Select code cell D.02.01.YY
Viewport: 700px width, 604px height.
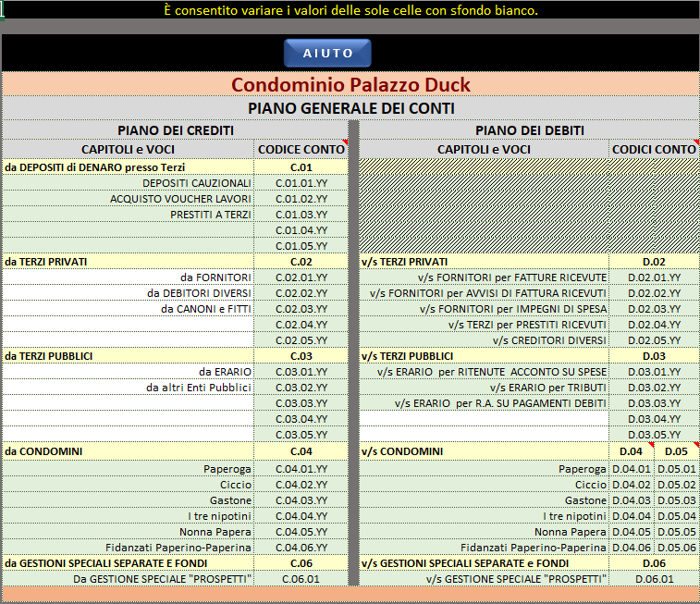[x=654, y=277]
